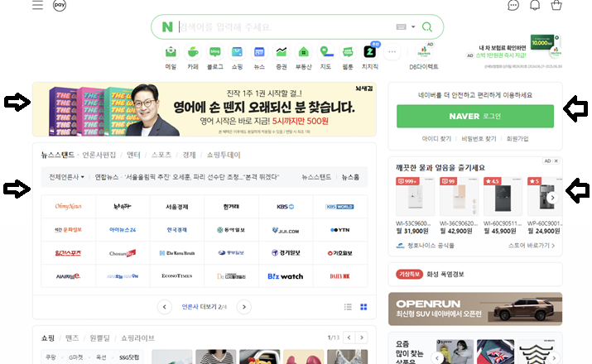Click the 회원가입 sign-up link
592x364 pixels.
517,139
